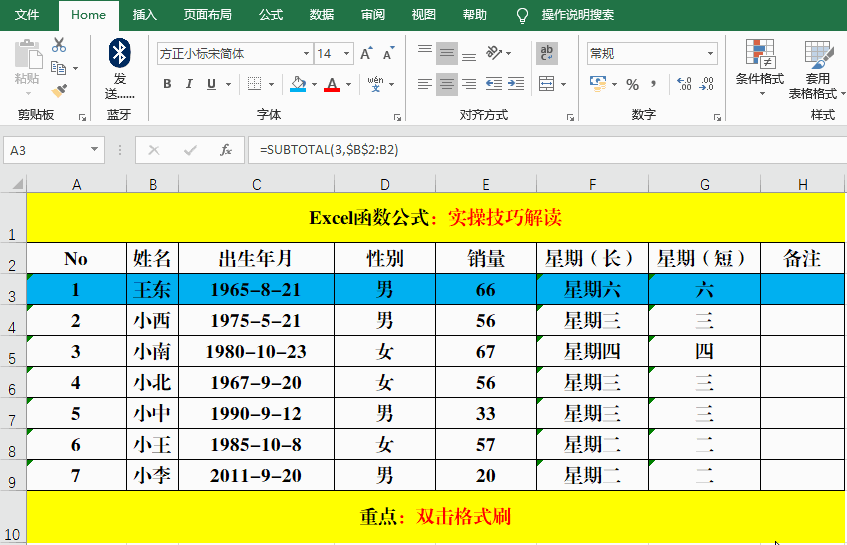This screenshot has height=545, width=847.
Task: Select cell containing 小南 in column B
Action: coord(152,351)
